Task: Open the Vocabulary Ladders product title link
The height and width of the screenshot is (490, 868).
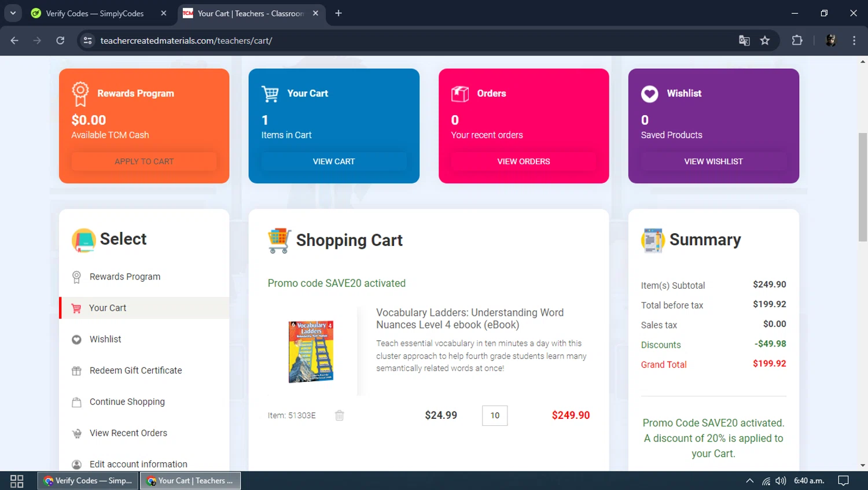Action: (470, 319)
